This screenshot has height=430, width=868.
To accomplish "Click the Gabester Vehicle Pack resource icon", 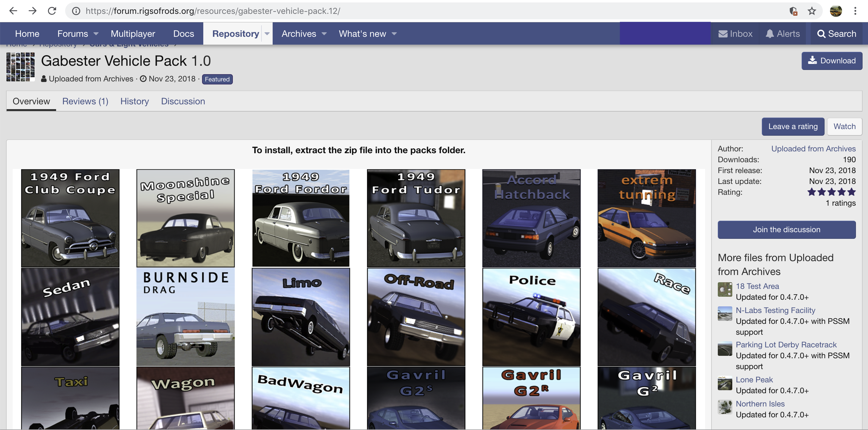I will (21, 67).
